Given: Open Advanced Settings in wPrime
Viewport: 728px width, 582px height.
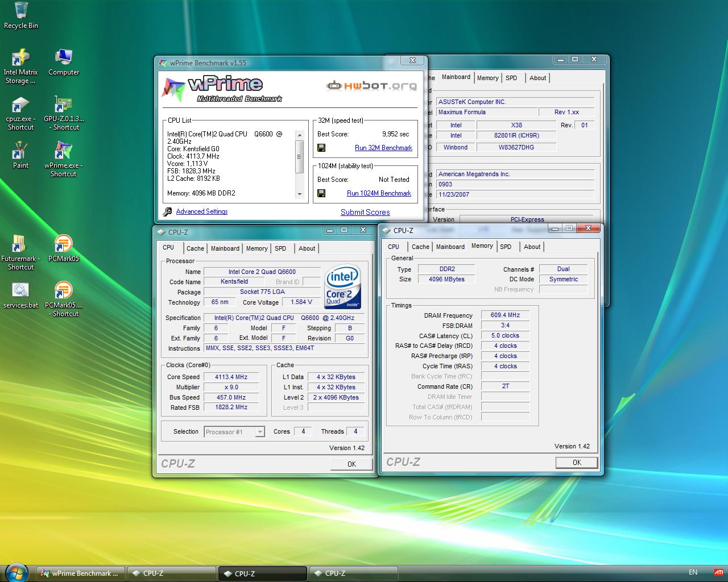Looking at the screenshot, I should click(202, 211).
